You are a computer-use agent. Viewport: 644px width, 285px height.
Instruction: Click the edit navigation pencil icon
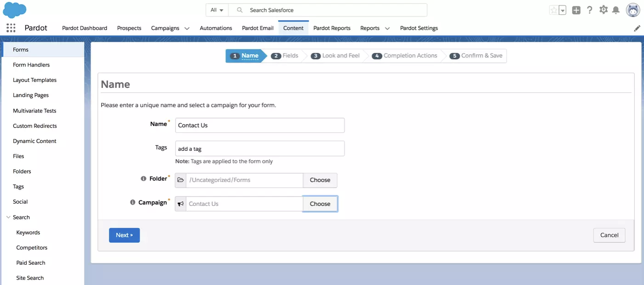[637, 28]
